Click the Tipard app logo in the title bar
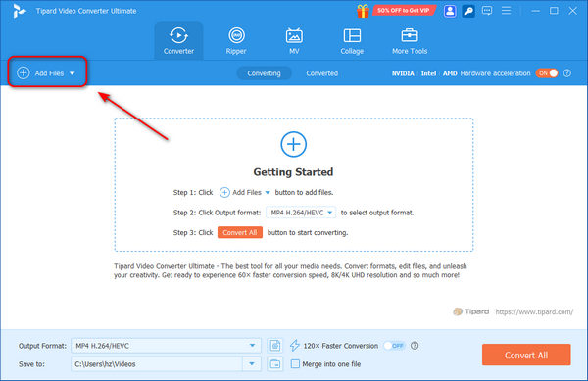 [19, 11]
